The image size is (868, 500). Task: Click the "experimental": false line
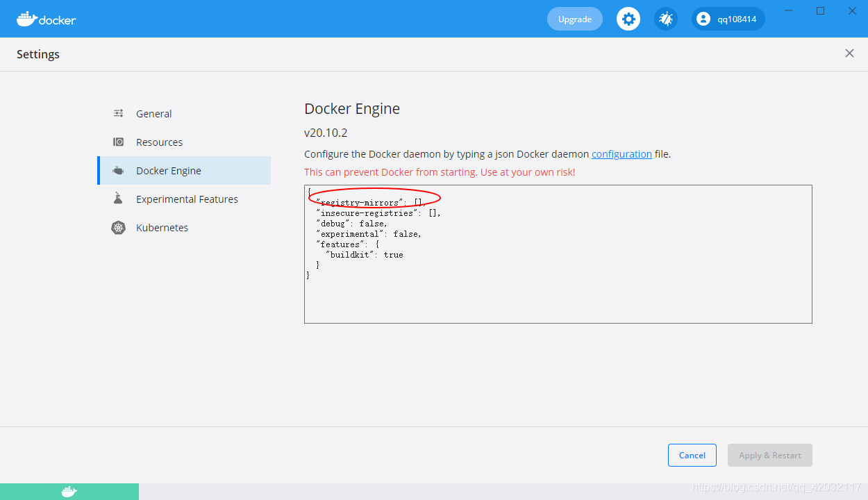point(369,234)
